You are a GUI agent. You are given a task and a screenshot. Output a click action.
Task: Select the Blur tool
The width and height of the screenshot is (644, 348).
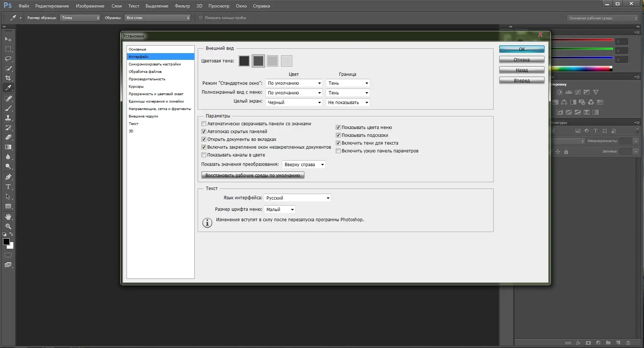click(x=8, y=157)
